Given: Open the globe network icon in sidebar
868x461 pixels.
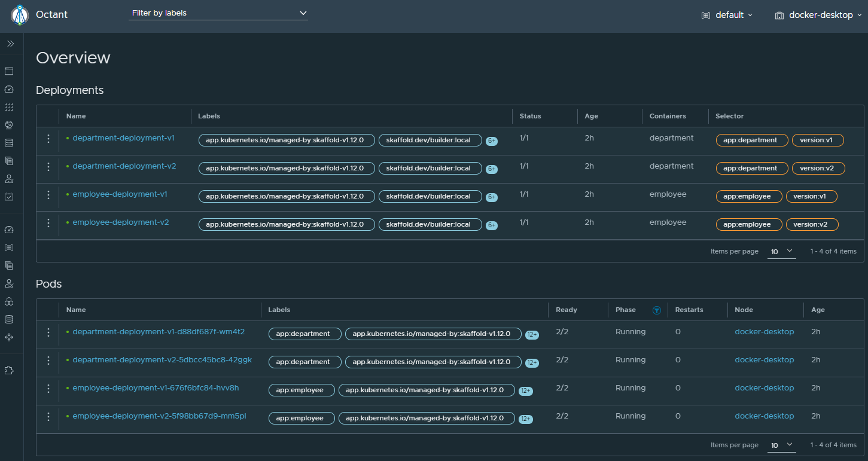Looking at the screenshot, I should (x=9, y=125).
